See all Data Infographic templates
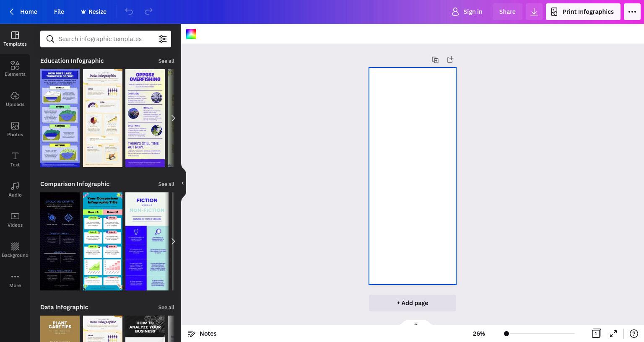Image resolution: width=644 pixels, height=342 pixels. (166, 307)
